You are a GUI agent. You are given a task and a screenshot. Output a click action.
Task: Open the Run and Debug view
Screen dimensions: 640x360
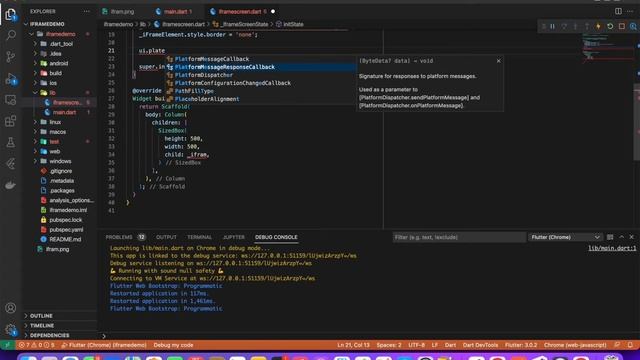click(x=11, y=79)
